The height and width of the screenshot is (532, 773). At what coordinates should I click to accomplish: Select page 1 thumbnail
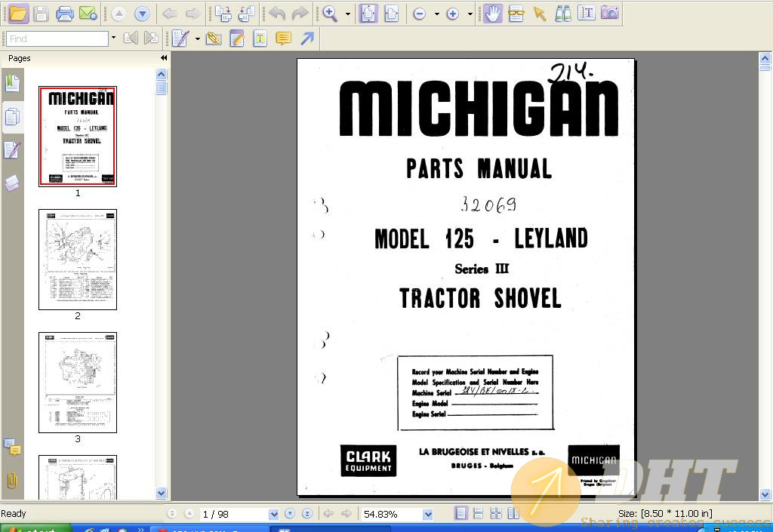[78, 137]
